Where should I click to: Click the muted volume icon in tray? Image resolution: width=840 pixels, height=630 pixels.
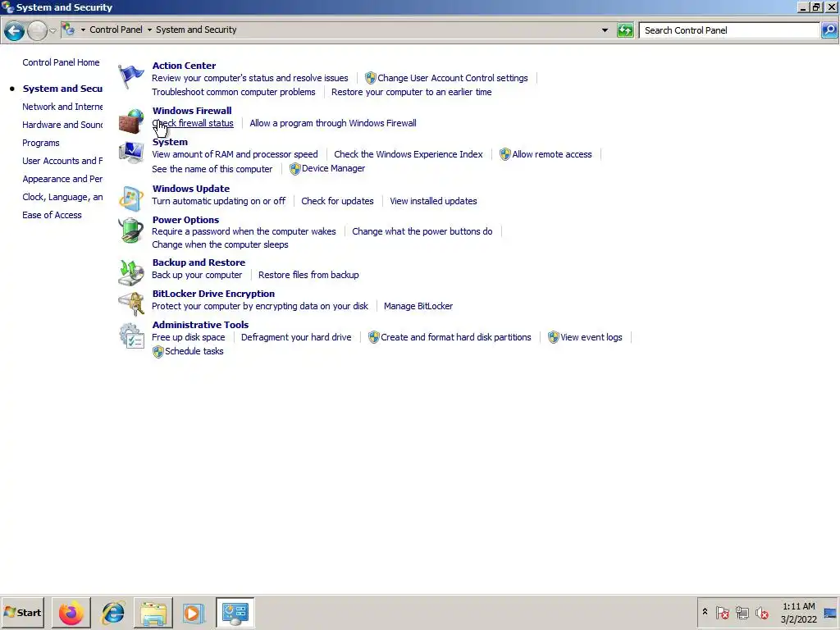(762, 612)
